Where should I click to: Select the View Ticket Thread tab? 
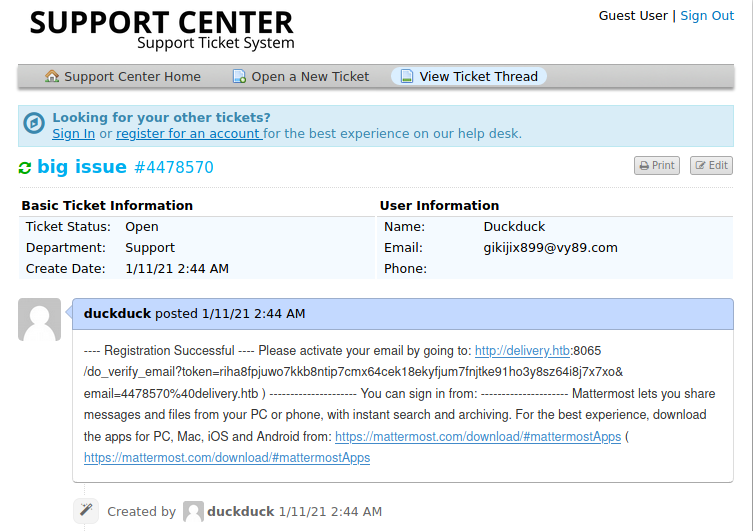point(478,77)
